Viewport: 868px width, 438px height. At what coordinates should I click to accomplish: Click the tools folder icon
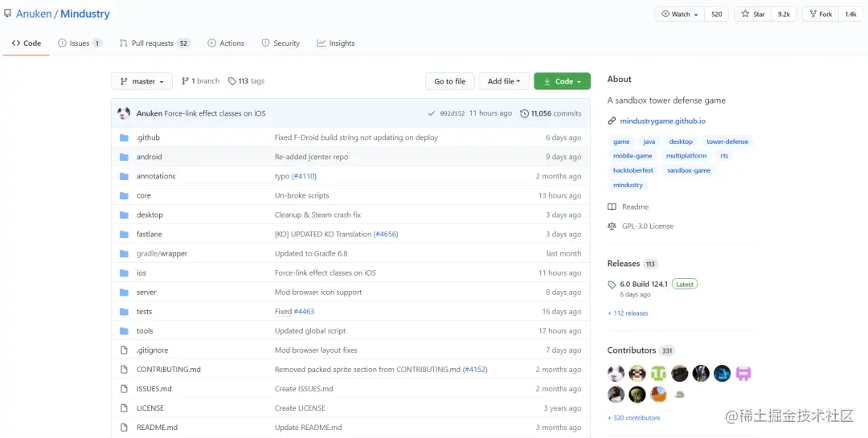pos(124,330)
